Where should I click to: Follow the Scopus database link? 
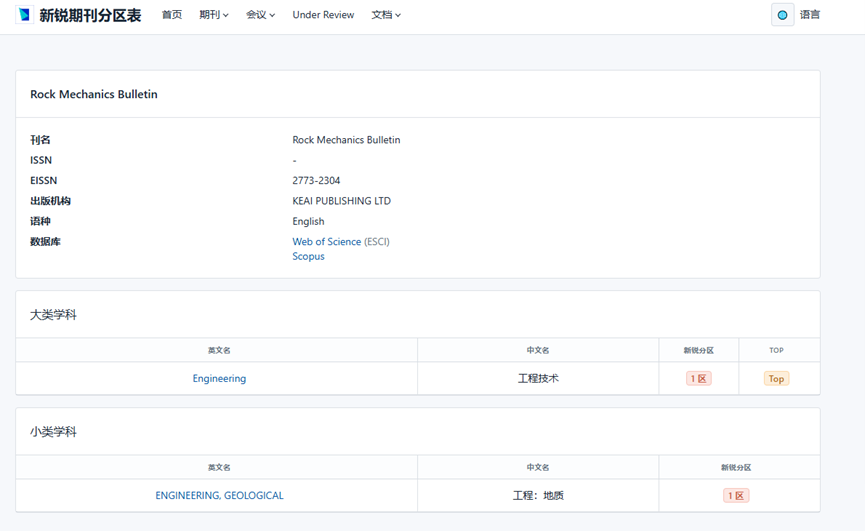[x=308, y=256]
